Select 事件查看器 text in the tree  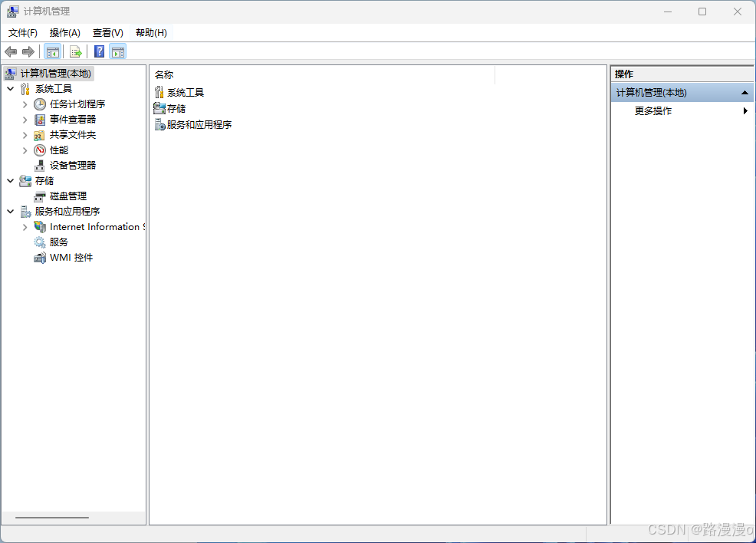point(73,120)
